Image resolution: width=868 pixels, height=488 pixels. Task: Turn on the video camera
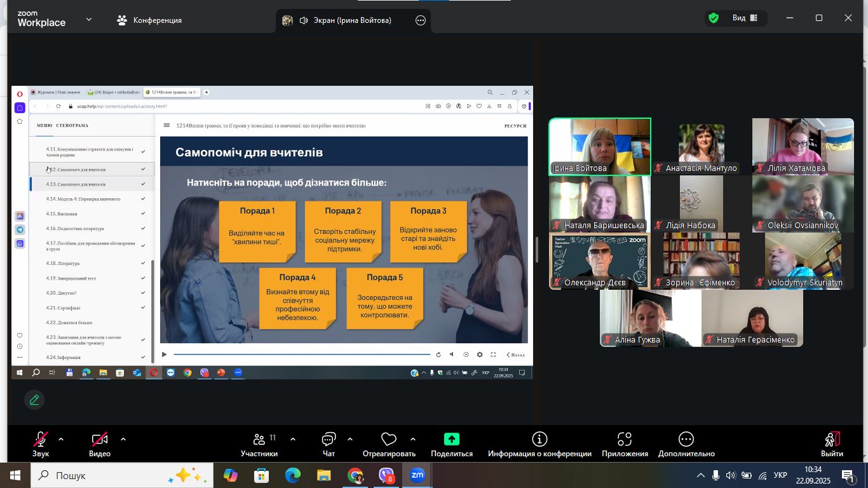[x=99, y=440]
